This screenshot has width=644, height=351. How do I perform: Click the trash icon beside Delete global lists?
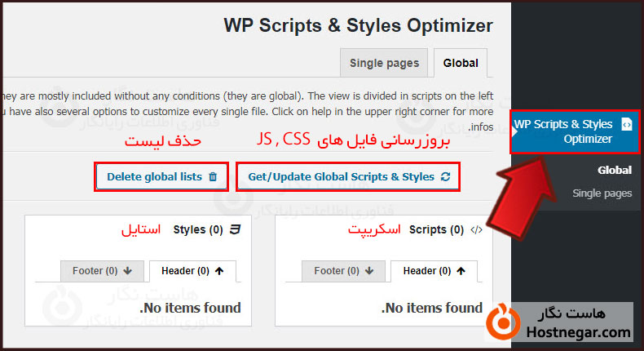213,176
